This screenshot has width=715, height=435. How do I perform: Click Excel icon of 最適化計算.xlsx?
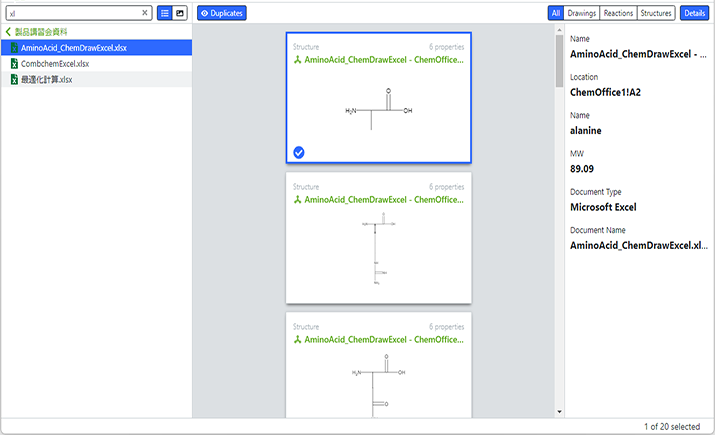[x=13, y=79]
